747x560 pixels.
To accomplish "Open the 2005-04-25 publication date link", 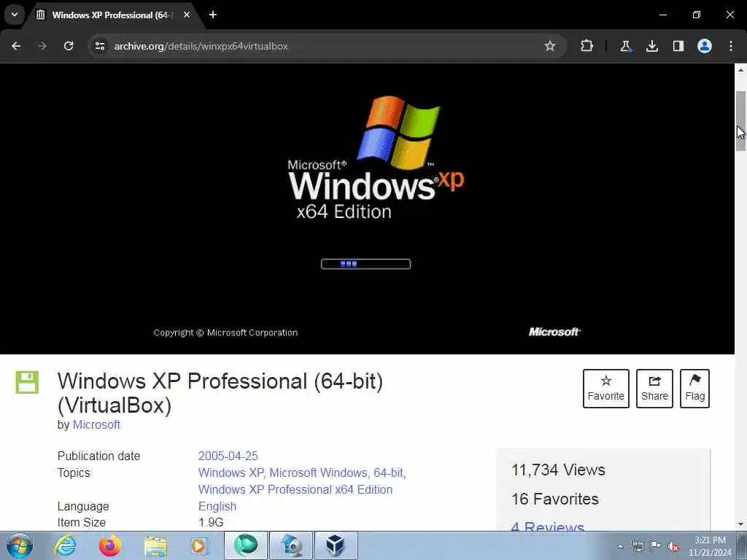I will coord(228,456).
